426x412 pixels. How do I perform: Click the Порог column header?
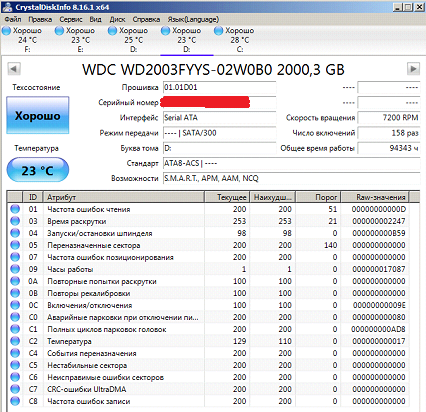point(318,197)
